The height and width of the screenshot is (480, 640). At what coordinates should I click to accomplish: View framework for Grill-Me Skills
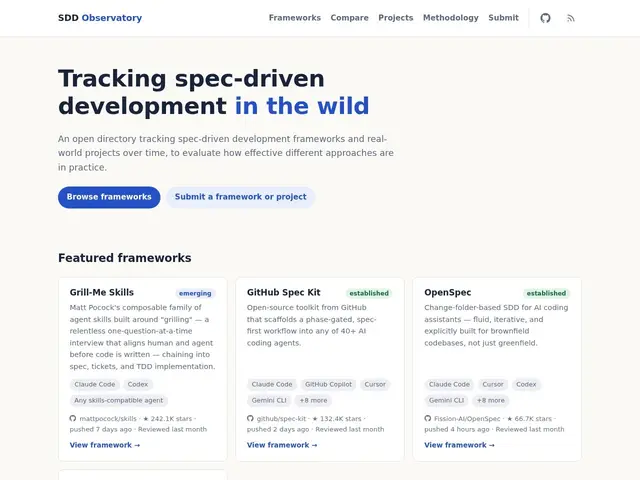point(105,445)
